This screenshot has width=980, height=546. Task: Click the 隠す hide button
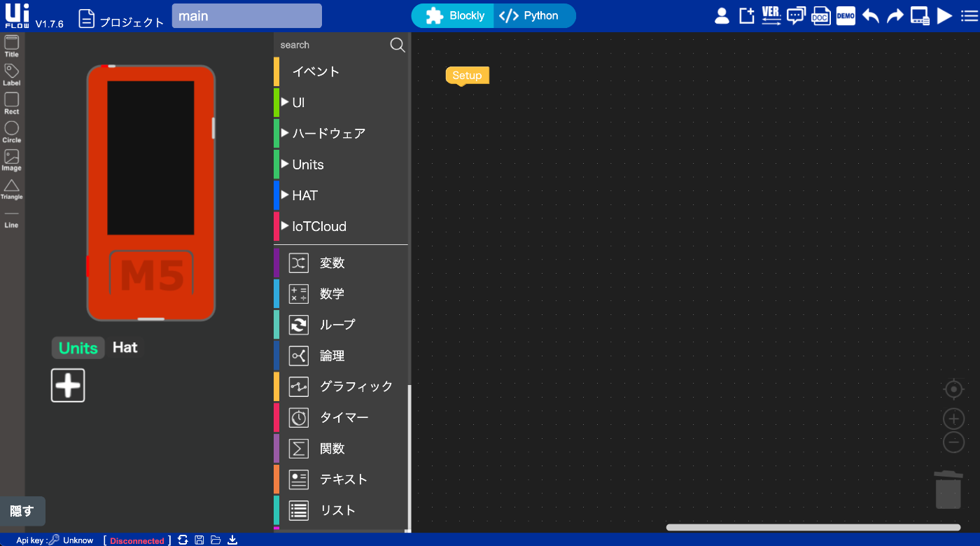[22, 511]
